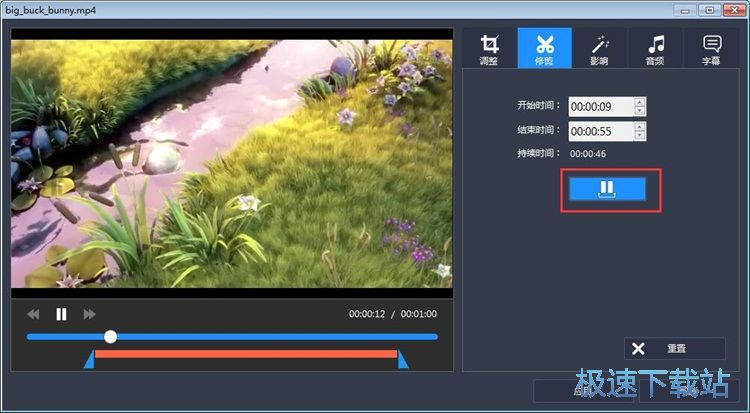This screenshot has height=413, width=750.
Task: Click current time 00:00:12 readout
Action: 367,314
